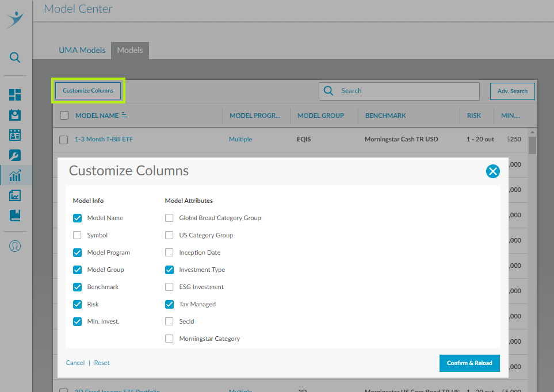Click the user profile icon

pos(14,245)
